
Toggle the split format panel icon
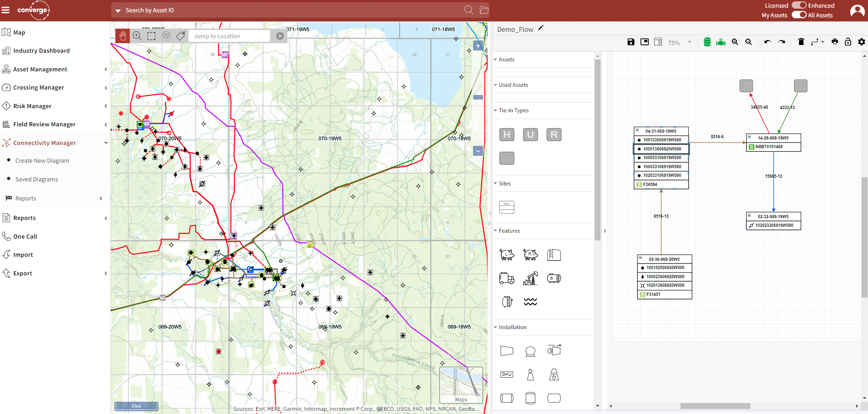point(658,42)
